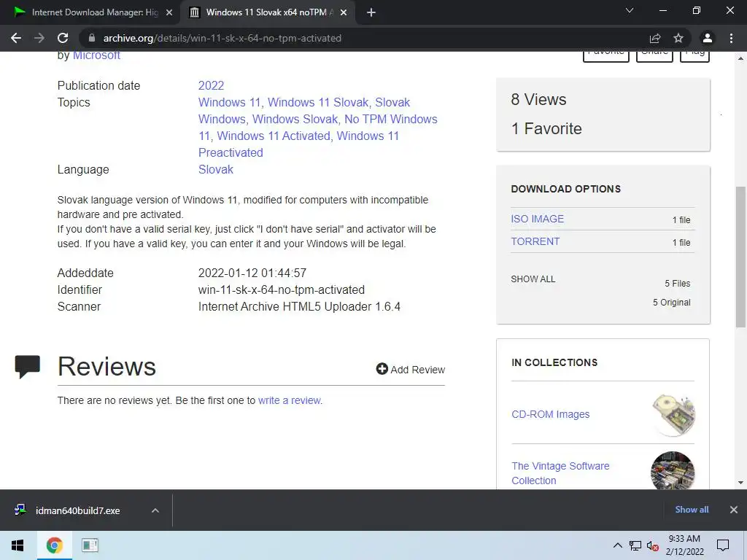The image size is (747, 560).
Task: Bookmark this page with star icon
Action: [678, 38]
